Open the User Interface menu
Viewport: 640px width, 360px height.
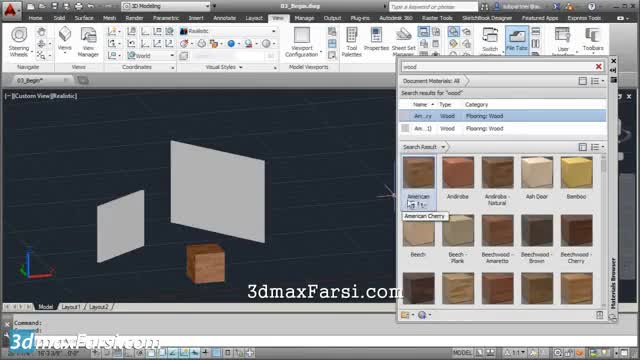pyautogui.click(x=563, y=41)
